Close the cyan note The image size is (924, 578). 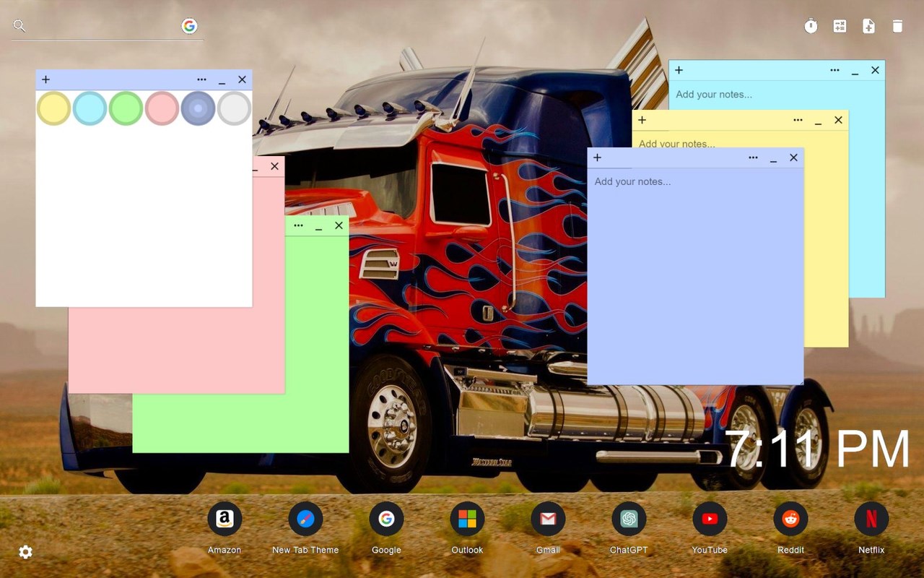pyautogui.click(x=875, y=70)
